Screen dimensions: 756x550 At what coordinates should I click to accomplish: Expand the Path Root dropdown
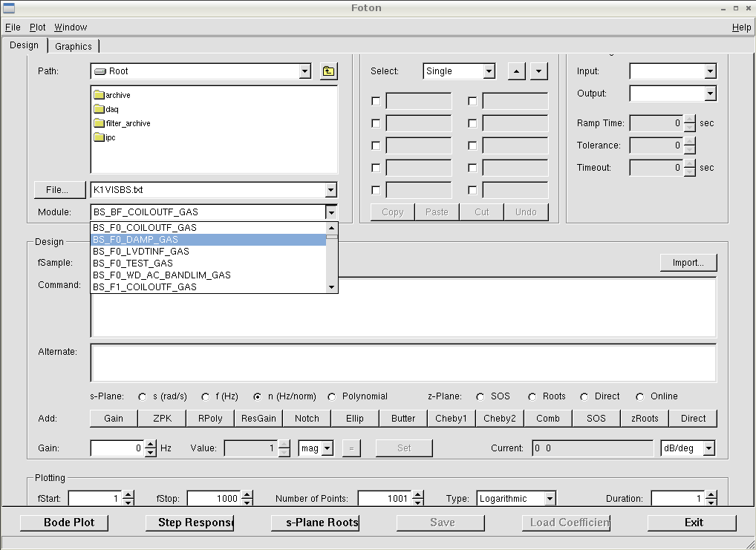(304, 71)
